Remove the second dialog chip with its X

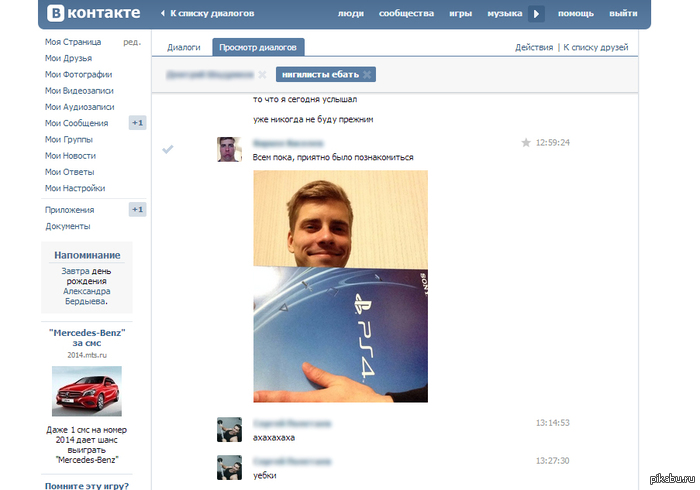tap(367, 75)
